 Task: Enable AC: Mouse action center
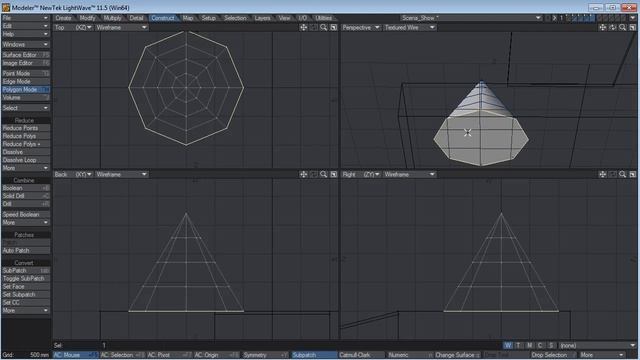click(x=76, y=355)
